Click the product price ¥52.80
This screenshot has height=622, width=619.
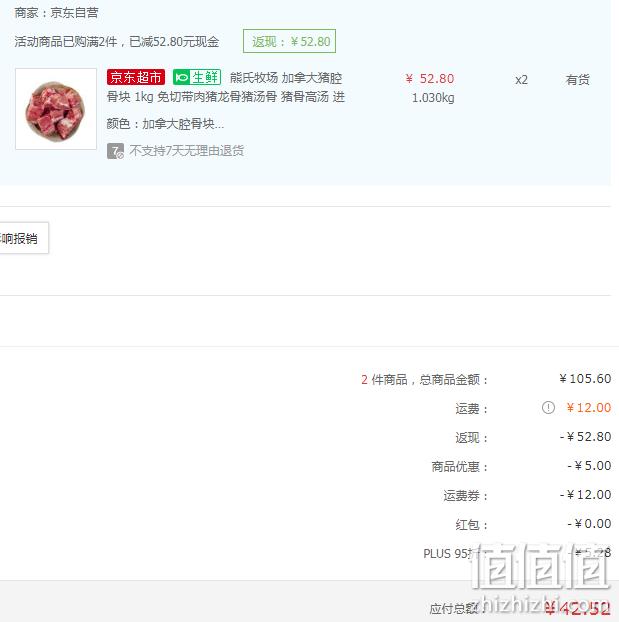pos(430,79)
